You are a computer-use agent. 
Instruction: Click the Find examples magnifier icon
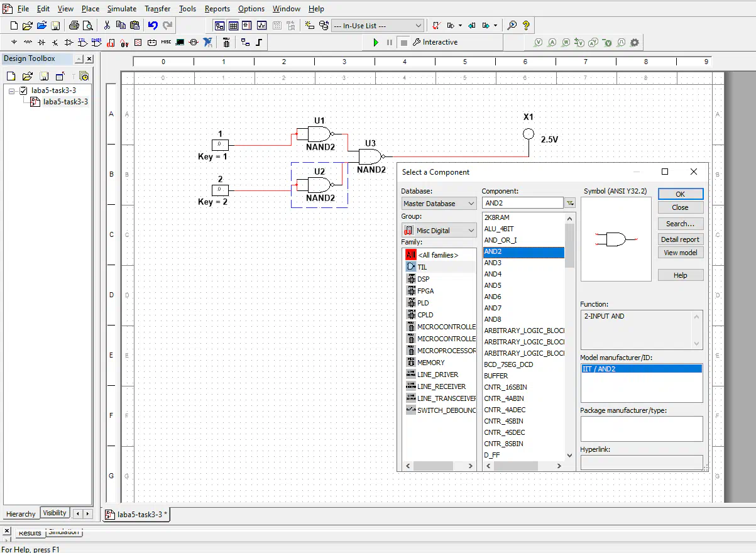pyautogui.click(x=512, y=26)
